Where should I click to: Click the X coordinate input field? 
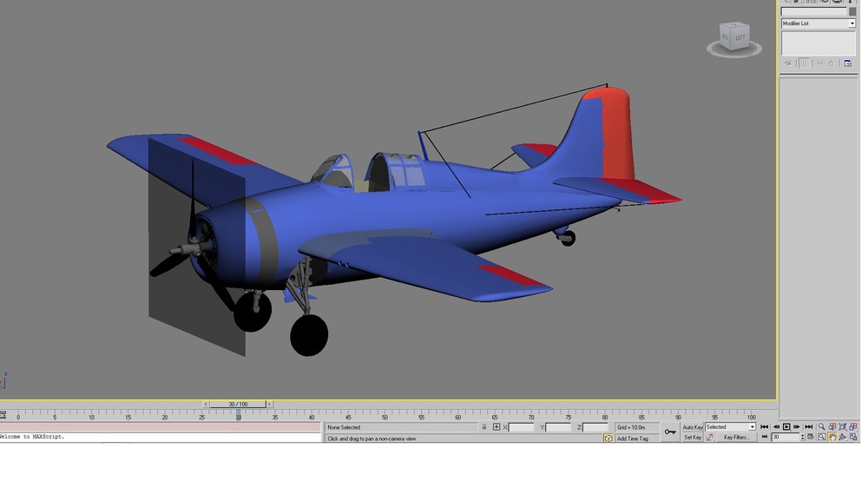(521, 427)
